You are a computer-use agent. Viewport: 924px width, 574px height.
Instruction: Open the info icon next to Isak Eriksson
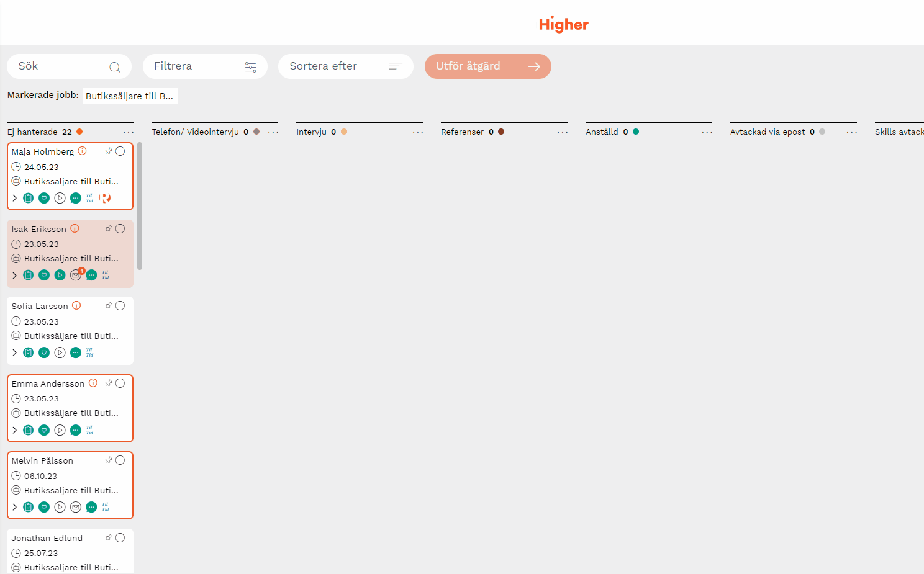click(75, 228)
